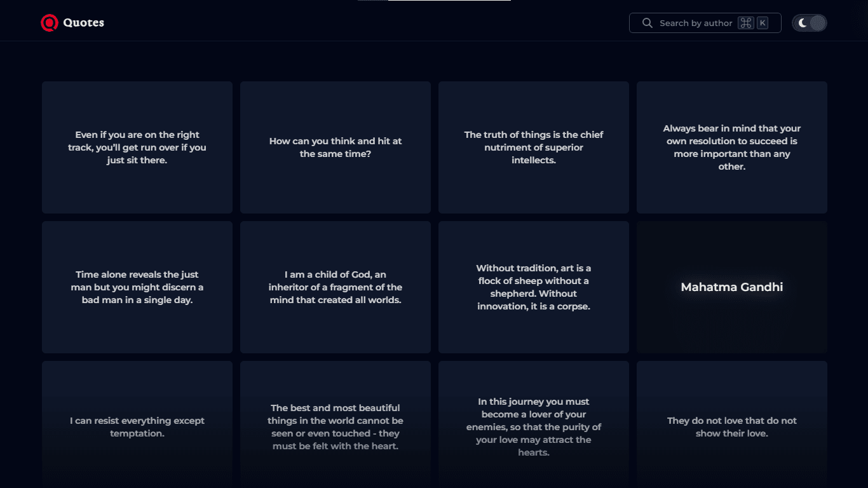The width and height of the screenshot is (868, 488).
Task: Select the Mahatma Gandhi author card
Action: (731, 287)
